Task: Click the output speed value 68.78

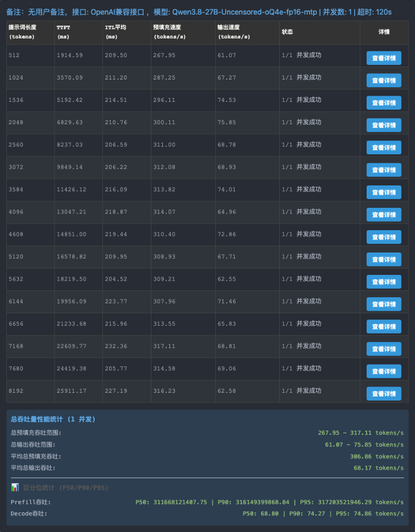Action: click(227, 145)
